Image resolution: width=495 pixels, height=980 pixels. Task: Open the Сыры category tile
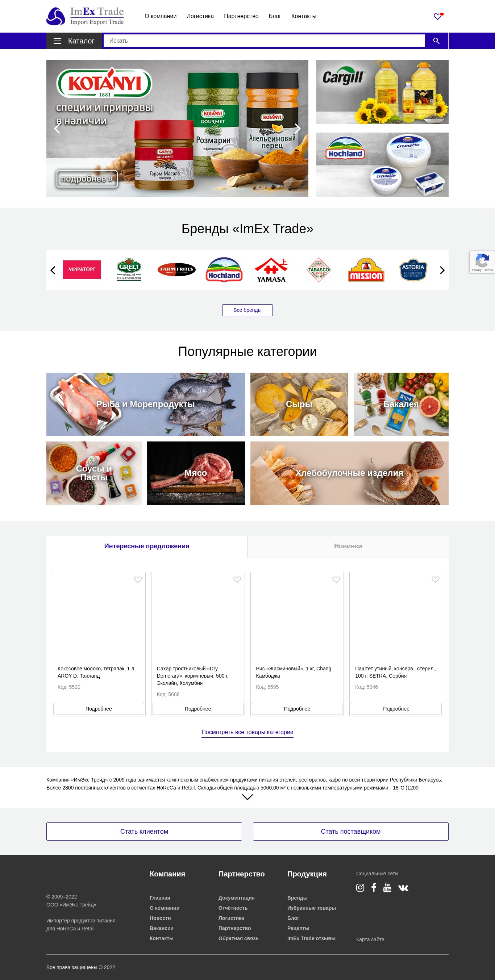pos(299,405)
